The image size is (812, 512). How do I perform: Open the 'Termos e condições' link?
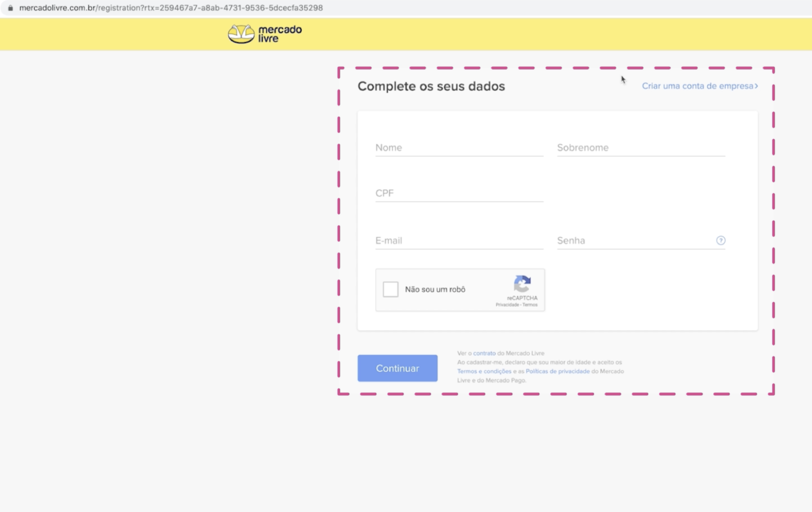pos(484,371)
